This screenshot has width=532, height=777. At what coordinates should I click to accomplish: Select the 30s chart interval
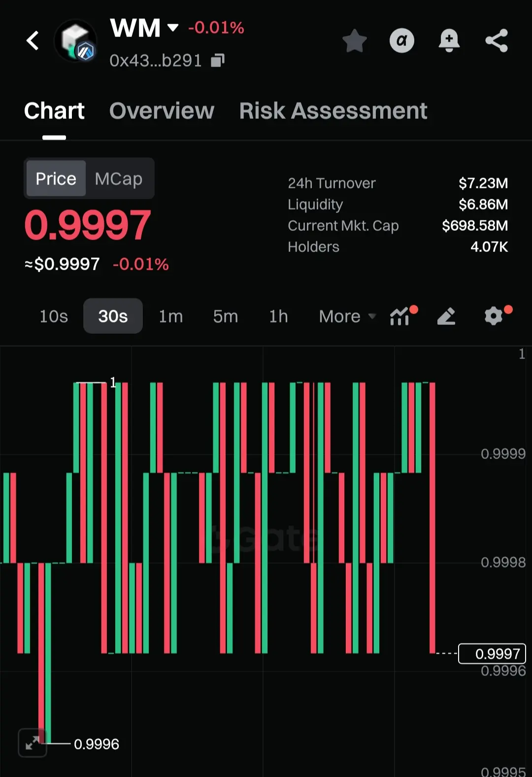[113, 316]
